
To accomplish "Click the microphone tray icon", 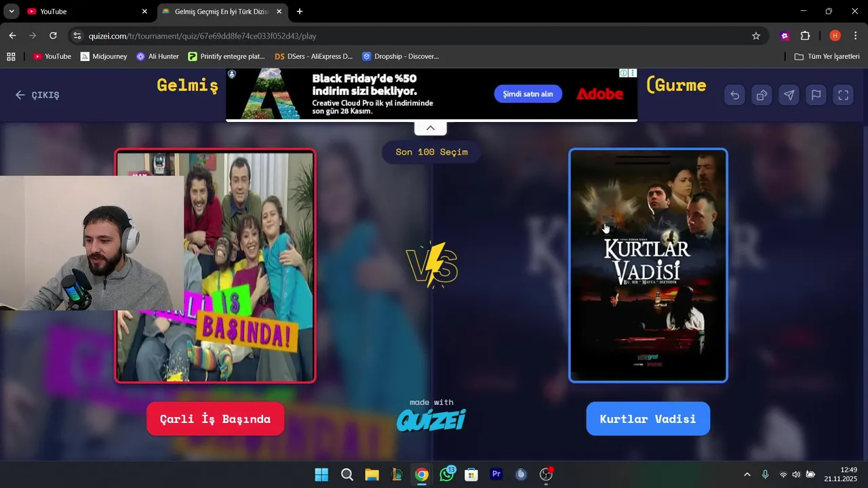I will tap(765, 474).
